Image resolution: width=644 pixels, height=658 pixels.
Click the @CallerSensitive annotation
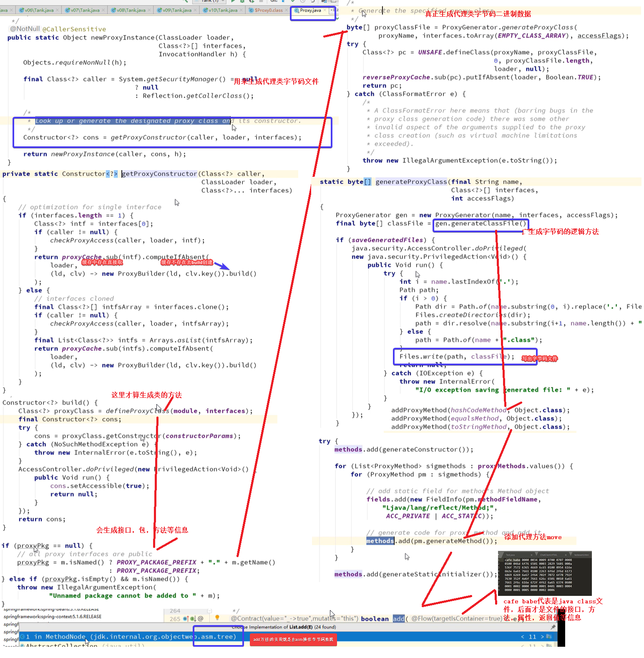74,29
